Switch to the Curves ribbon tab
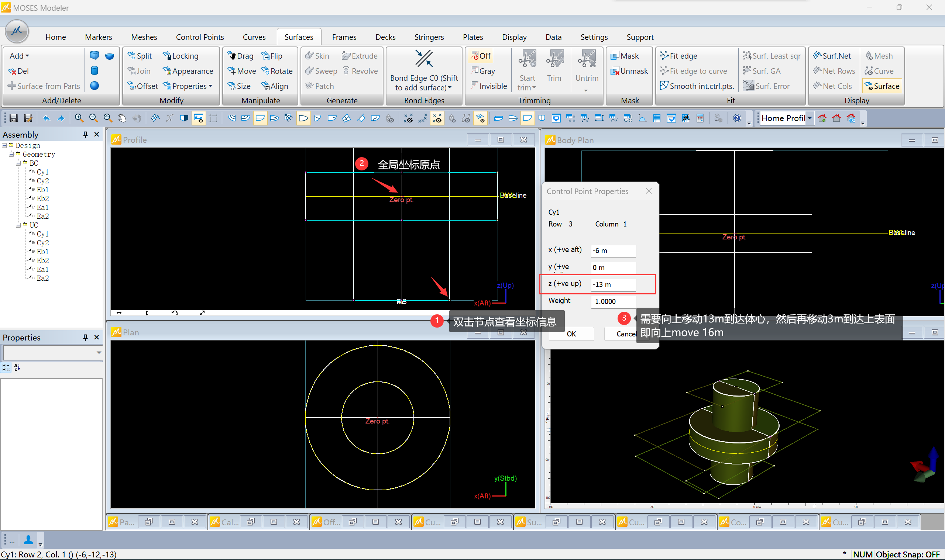Viewport: 945px width, 560px height. point(254,37)
